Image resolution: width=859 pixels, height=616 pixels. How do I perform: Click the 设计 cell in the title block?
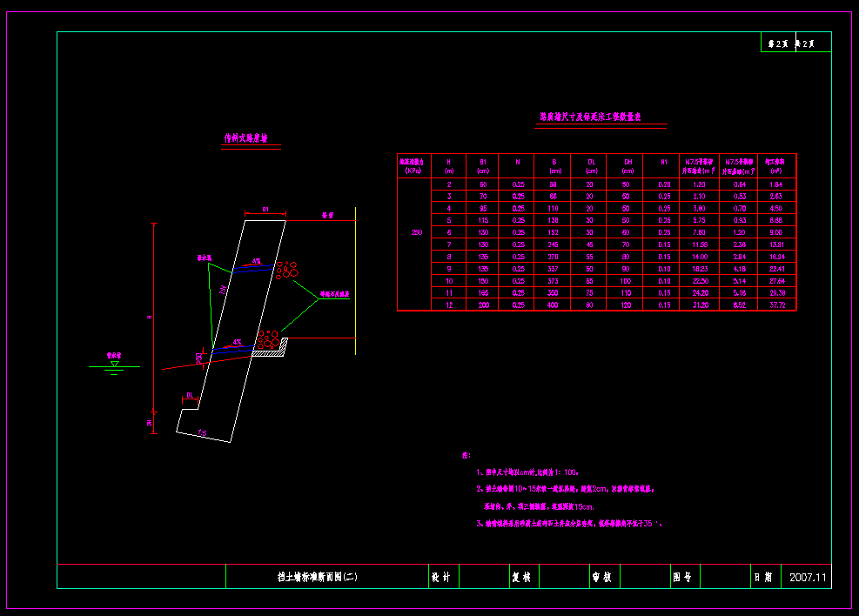point(441,577)
